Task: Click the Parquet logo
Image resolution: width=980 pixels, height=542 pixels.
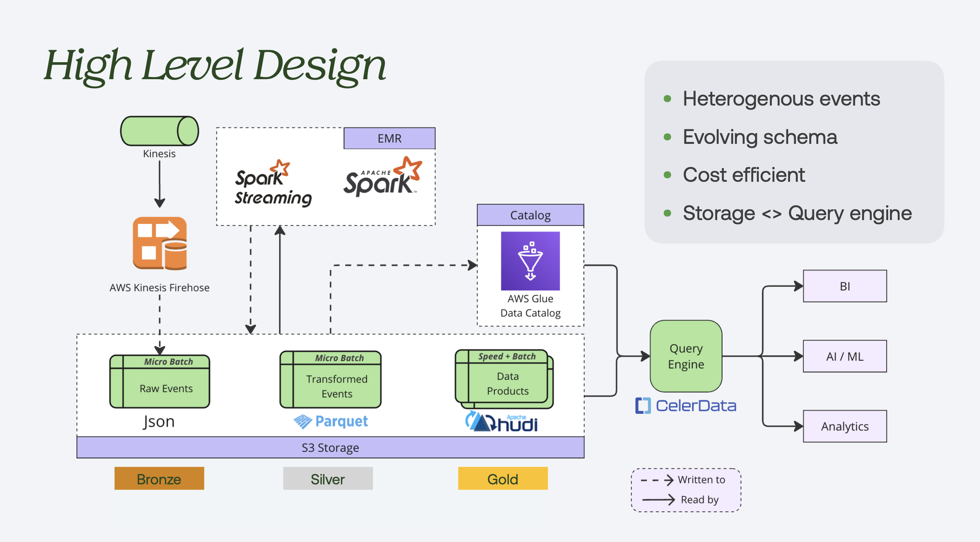Action: click(331, 422)
